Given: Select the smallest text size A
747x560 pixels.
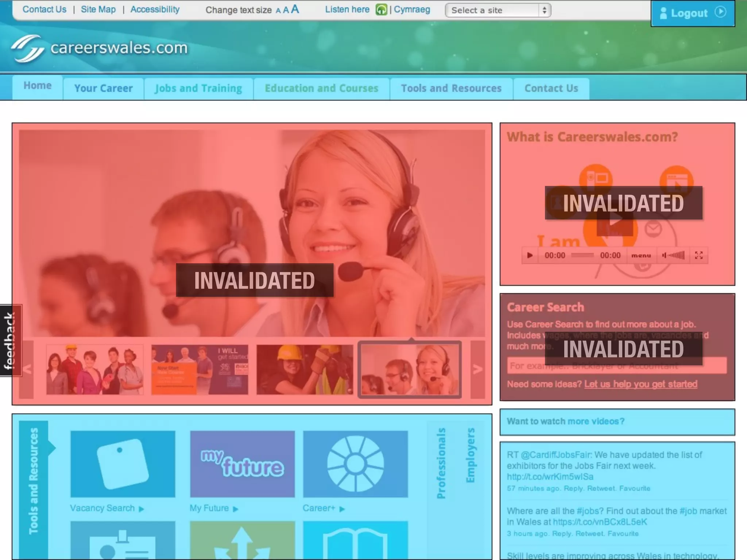Looking at the screenshot, I should [x=278, y=11].
